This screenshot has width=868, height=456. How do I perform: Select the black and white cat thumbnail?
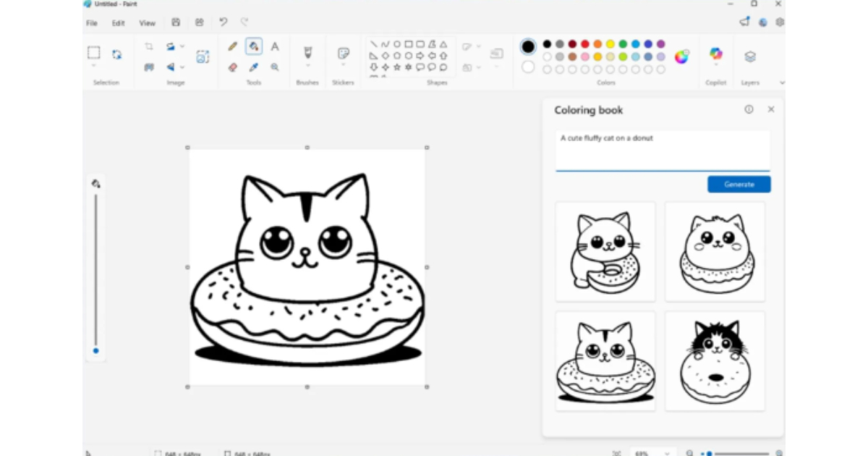[x=715, y=360]
